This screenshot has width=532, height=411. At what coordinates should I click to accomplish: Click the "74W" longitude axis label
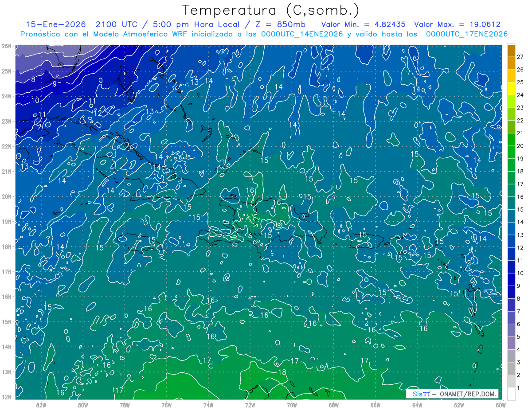208,404
